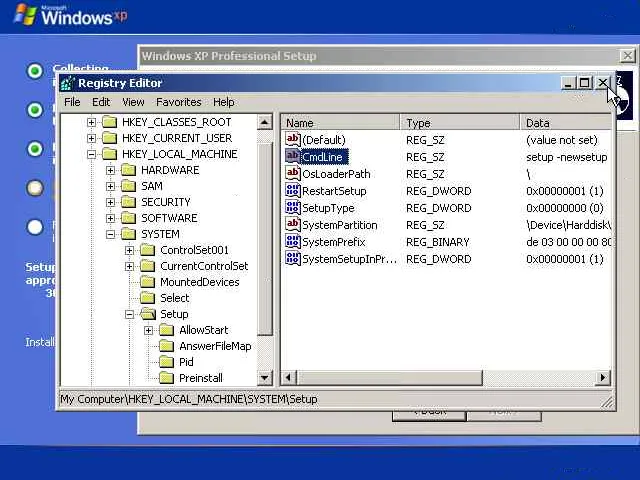
Task: Collapse the Setup key
Action: coord(129,314)
